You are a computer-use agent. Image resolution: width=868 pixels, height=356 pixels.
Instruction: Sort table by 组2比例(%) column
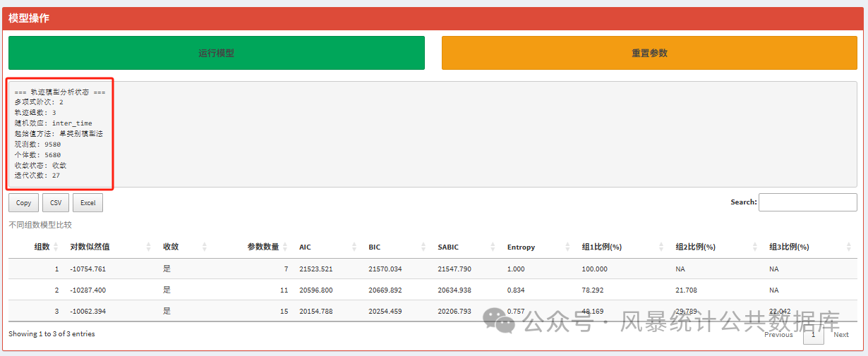click(x=716, y=247)
